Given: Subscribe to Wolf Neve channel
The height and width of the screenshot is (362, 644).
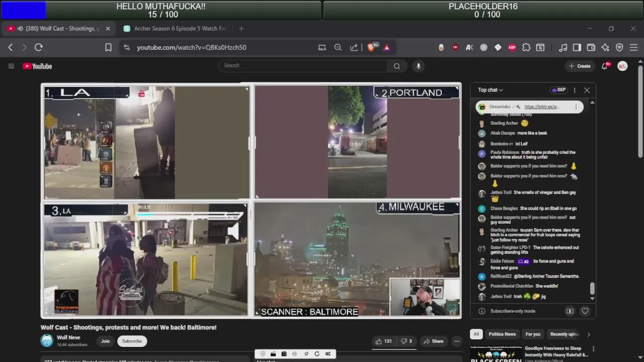Looking at the screenshot, I should [132, 341].
